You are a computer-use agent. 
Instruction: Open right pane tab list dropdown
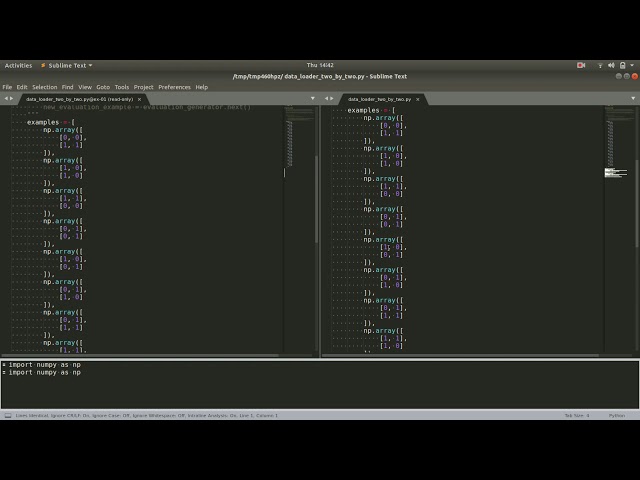pos(633,98)
